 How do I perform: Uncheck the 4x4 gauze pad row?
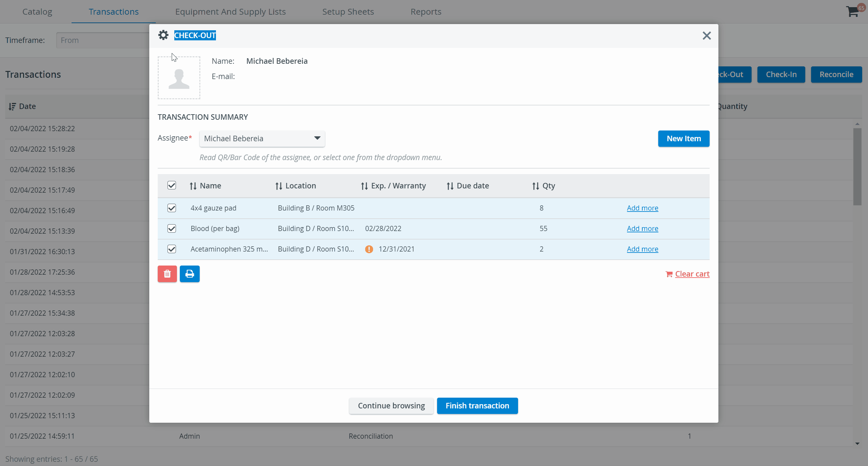[172, 208]
